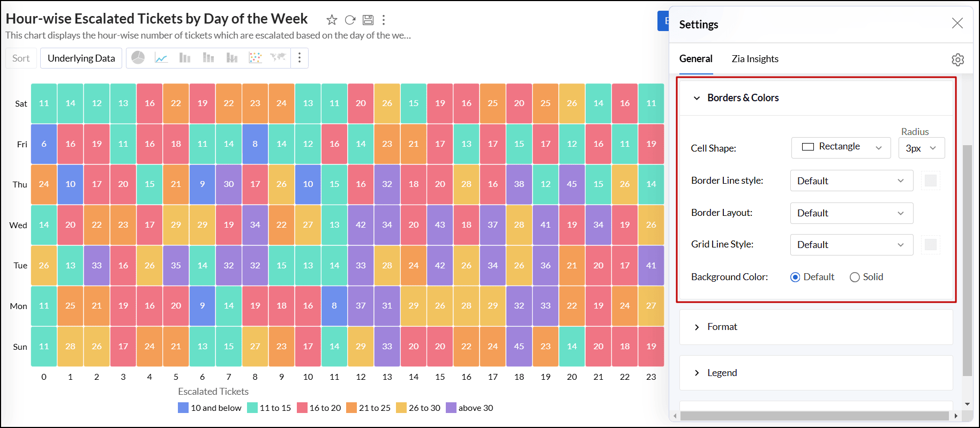This screenshot has width=980, height=428.
Task: Switch to the Zia Insights tab
Action: click(754, 59)
